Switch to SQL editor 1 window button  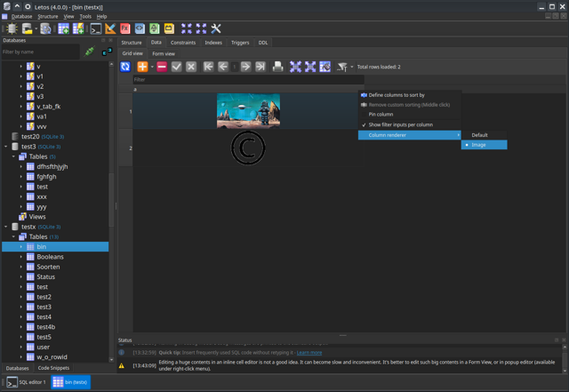click(x=27, y=382)
